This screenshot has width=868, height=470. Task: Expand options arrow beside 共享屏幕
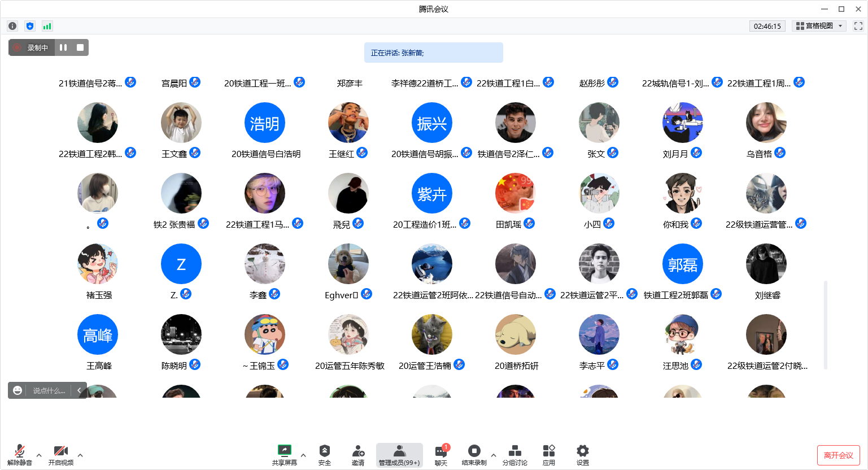pos(303,455)
